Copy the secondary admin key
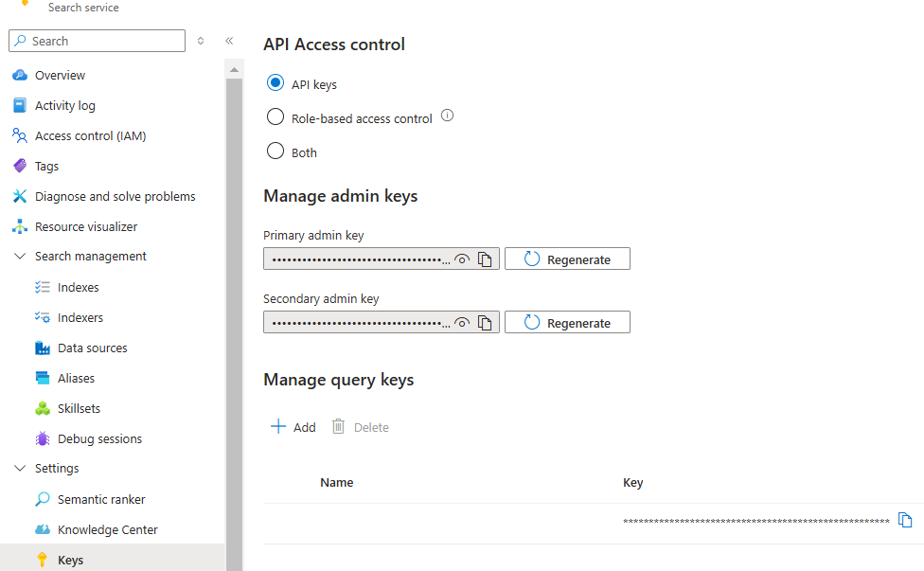 [x=485, y=323]
